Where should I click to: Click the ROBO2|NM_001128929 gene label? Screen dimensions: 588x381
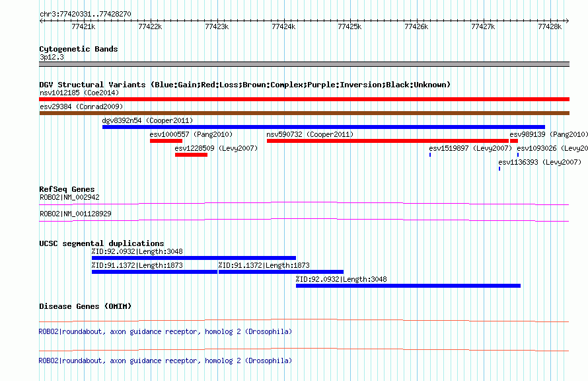(x=75, y=214)
